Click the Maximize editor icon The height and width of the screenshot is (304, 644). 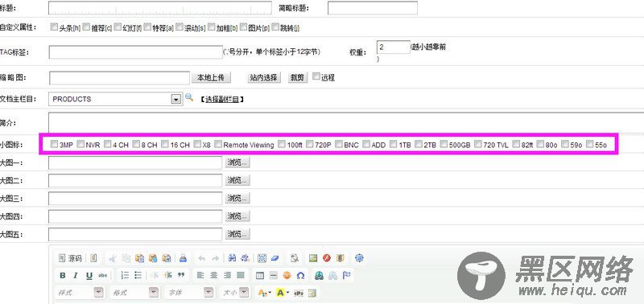(x=359, y=258)
